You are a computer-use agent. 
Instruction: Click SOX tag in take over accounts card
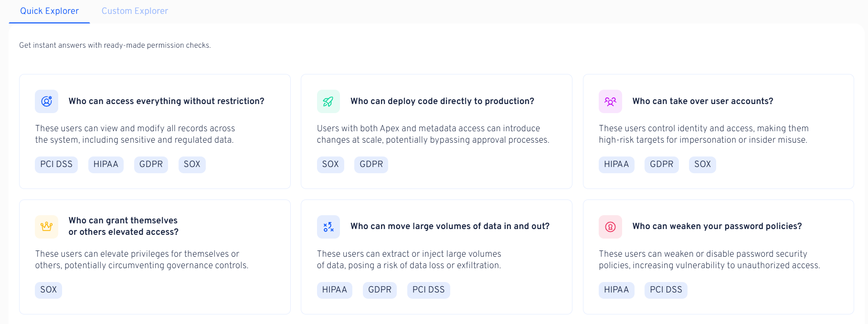(702, 164)
